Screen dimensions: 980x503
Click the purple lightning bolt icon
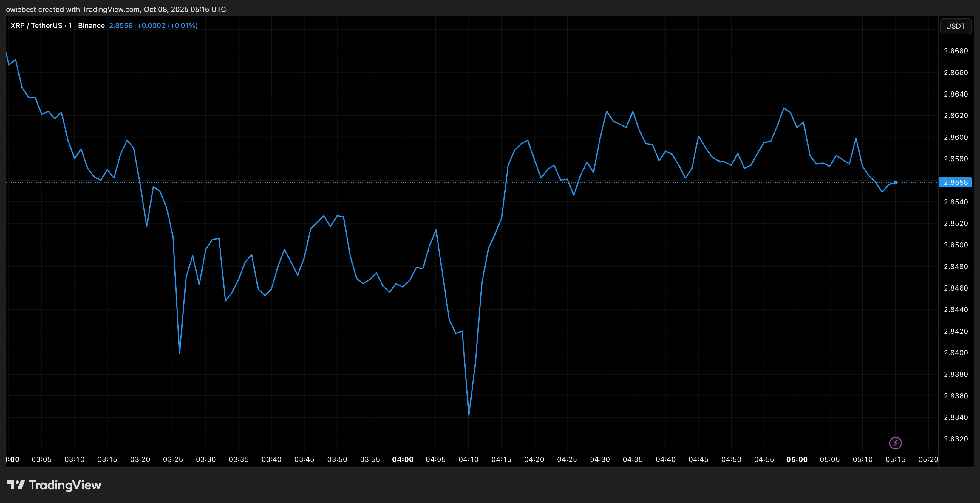click(x=895, y=443)
